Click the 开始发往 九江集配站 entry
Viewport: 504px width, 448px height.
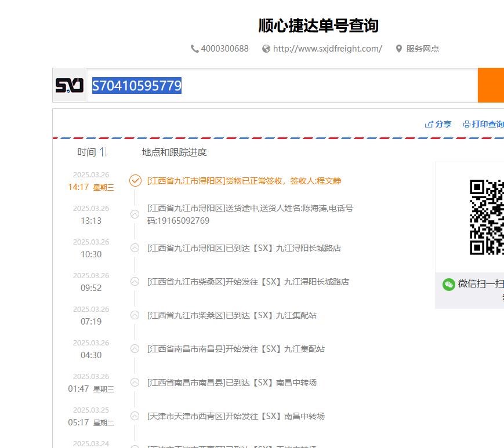pos(236,349)
